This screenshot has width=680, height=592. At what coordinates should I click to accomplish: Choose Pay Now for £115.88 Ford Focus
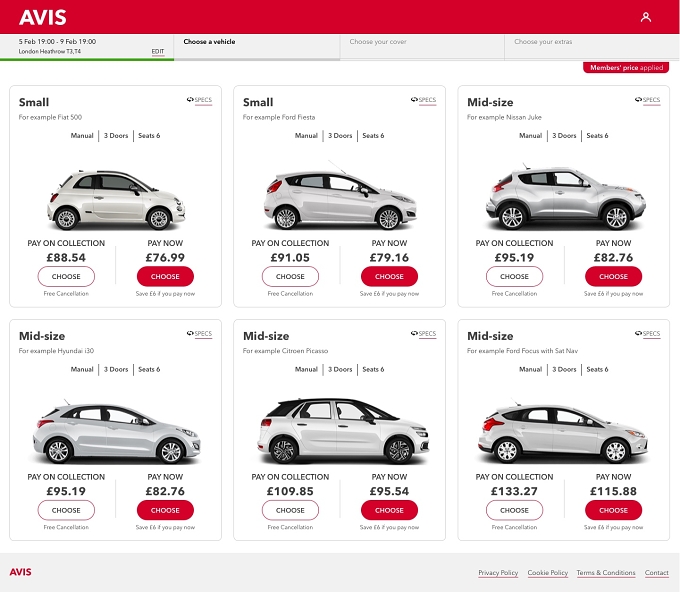pos(613,510)
